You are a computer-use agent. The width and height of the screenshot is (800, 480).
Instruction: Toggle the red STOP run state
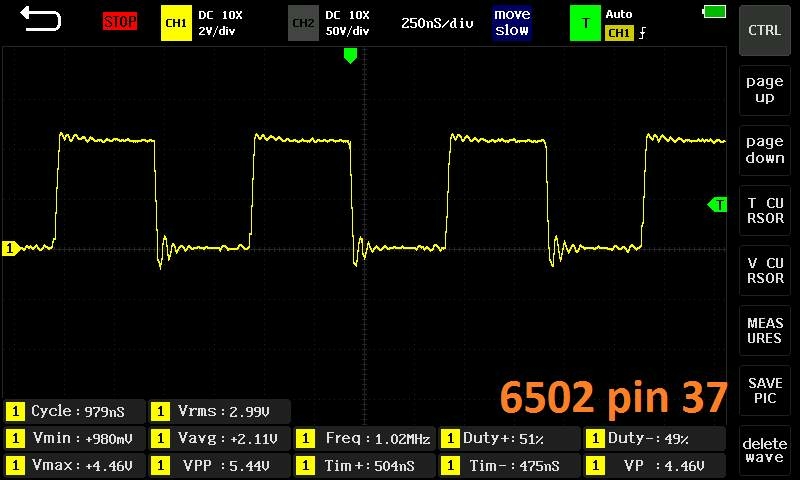pos(120,21)
